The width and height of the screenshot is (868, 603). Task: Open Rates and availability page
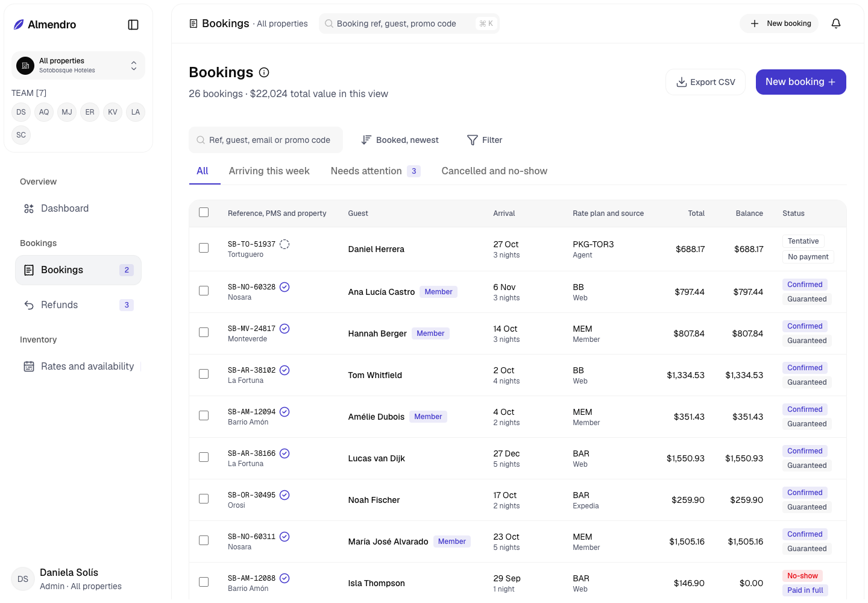point(78,367)
